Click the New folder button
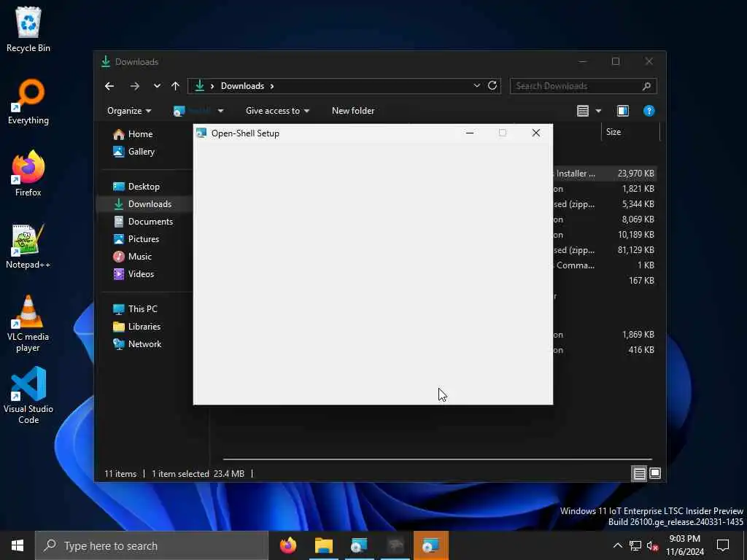Screen dimensions: 747x560 353,111
